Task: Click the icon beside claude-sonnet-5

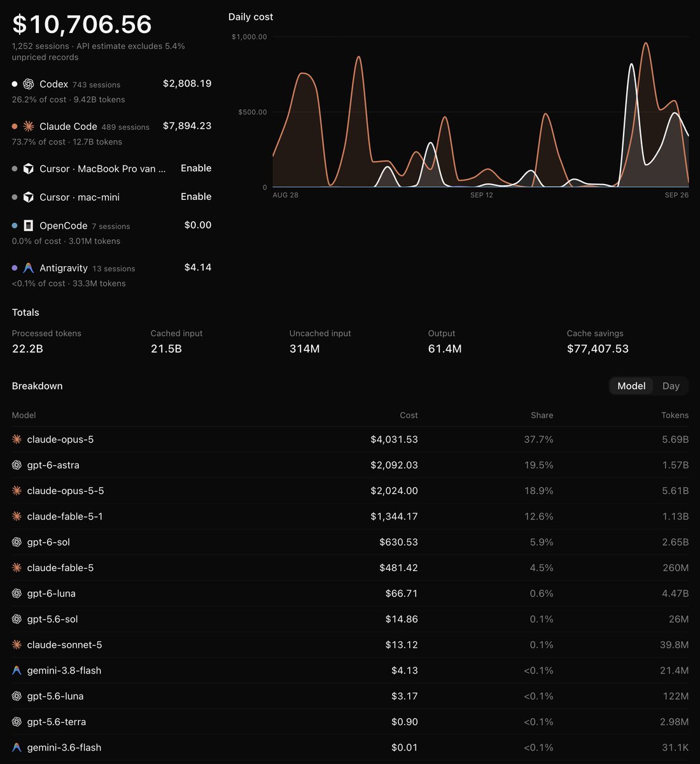Action: tap(17, 645)
